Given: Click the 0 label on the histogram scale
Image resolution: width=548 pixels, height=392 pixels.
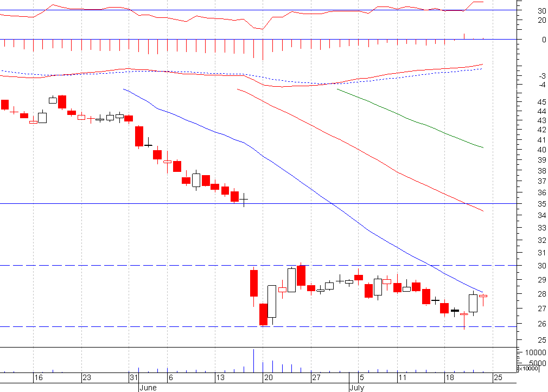Looking at the screenshot, I should tap(544, 40).
